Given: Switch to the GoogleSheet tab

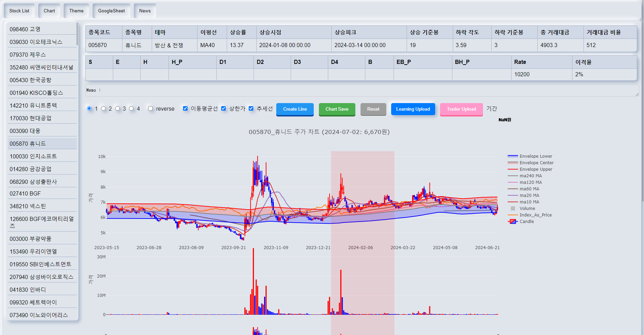Looking at the screenshot, I should (111, 11).
